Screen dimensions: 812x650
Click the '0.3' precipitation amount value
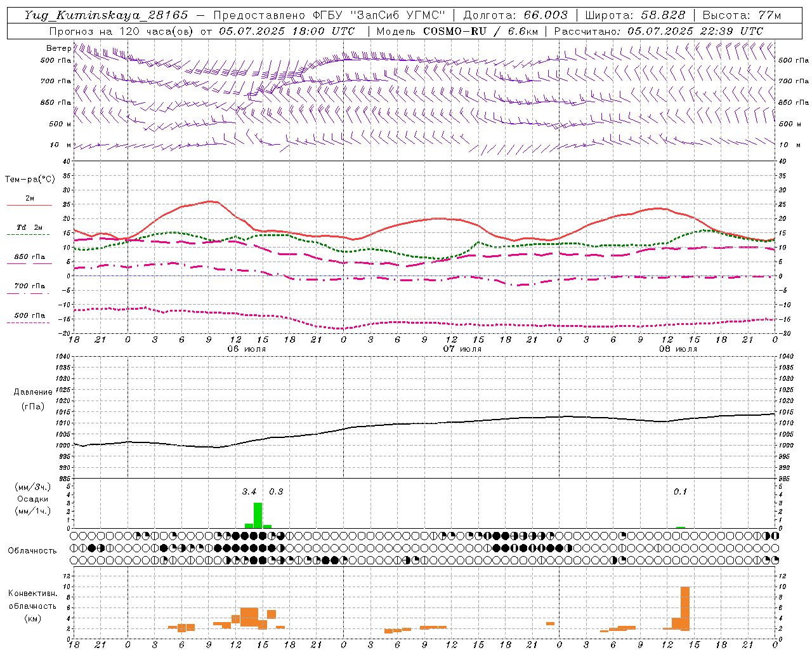[276, 491]
